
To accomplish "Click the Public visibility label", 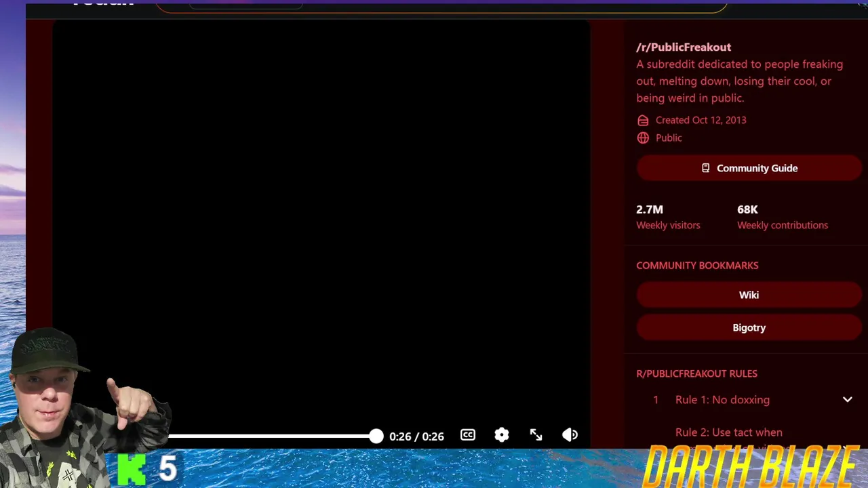I will pos(669,138).
